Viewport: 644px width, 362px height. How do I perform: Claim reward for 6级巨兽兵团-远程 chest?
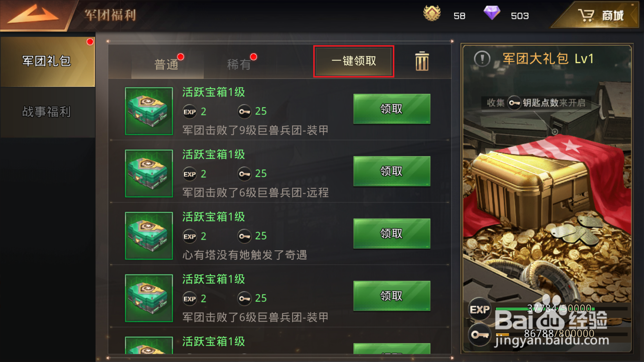coord(392,171)
